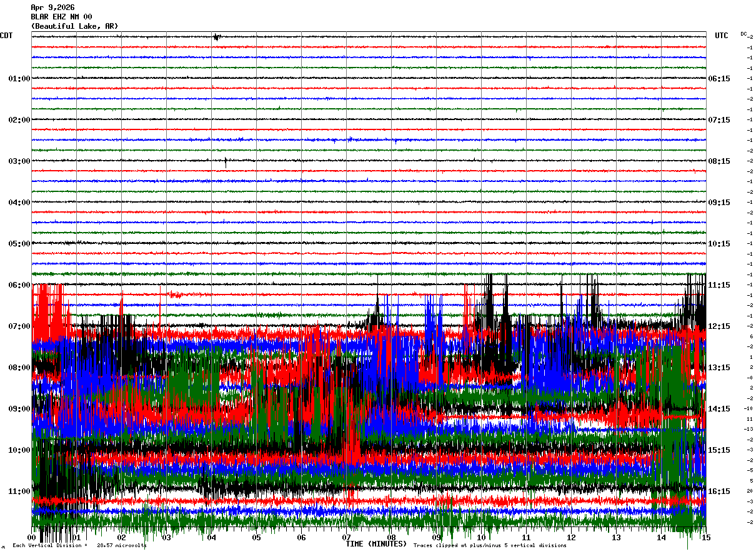
Task: Click the '14:15' UTC time label
Action: (719, 409)
